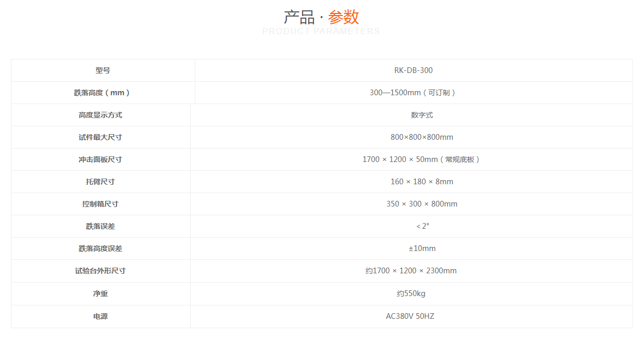Click the ±10mm value cell

click(422, 248)
